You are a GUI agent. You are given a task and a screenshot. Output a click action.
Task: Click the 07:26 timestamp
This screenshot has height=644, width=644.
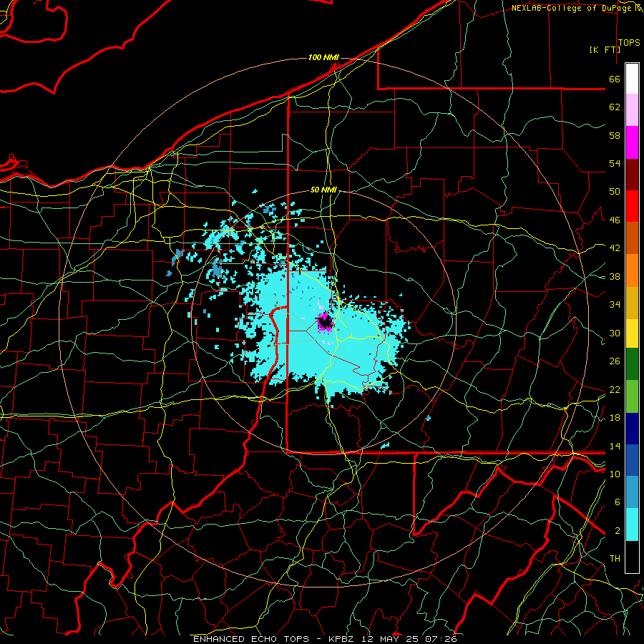pyautogui.click(x=442, y=639)
